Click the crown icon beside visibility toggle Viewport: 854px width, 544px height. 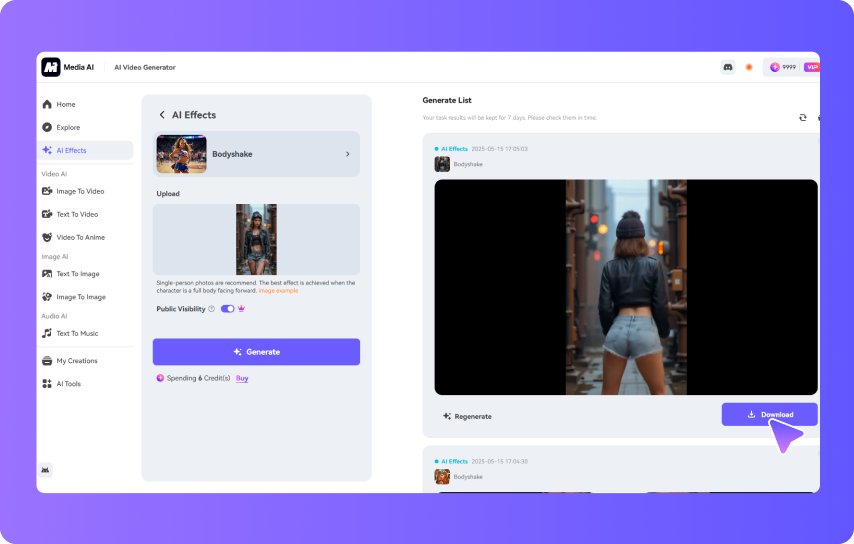241,309
